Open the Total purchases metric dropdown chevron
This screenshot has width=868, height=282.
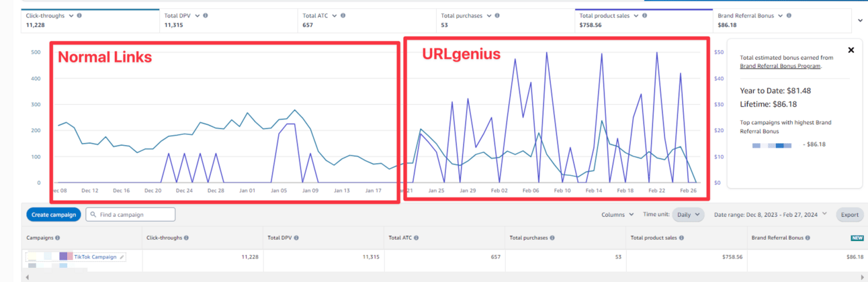pyautogui.click(x=488, y=15)
